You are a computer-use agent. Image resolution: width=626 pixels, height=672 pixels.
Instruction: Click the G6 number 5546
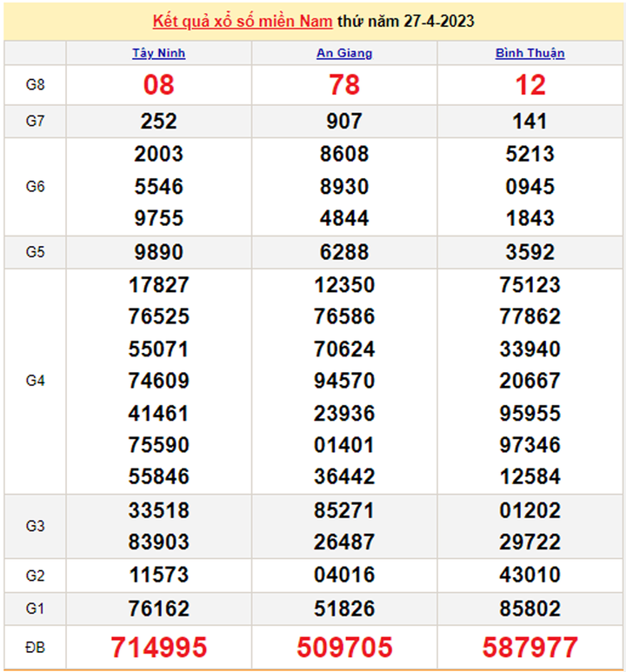(x=158, y=186)
